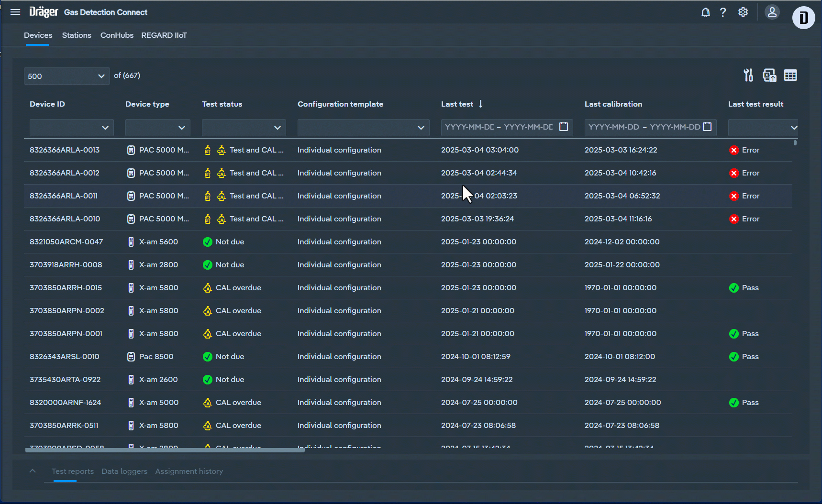Click last test 2024-07-23 08:06:58
Viewport: 822px width, 504px height.
478,426
